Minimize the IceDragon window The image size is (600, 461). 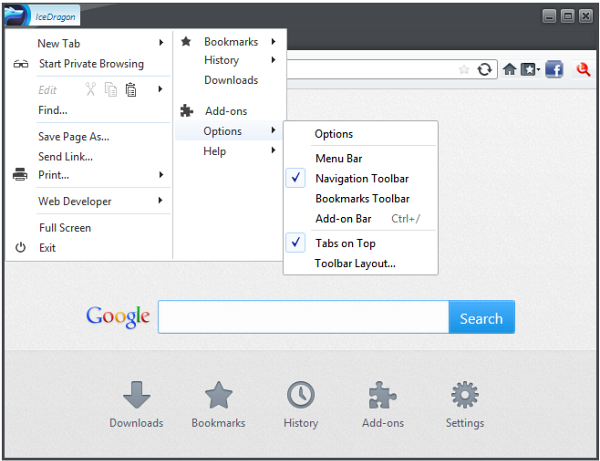pos(549,16)
